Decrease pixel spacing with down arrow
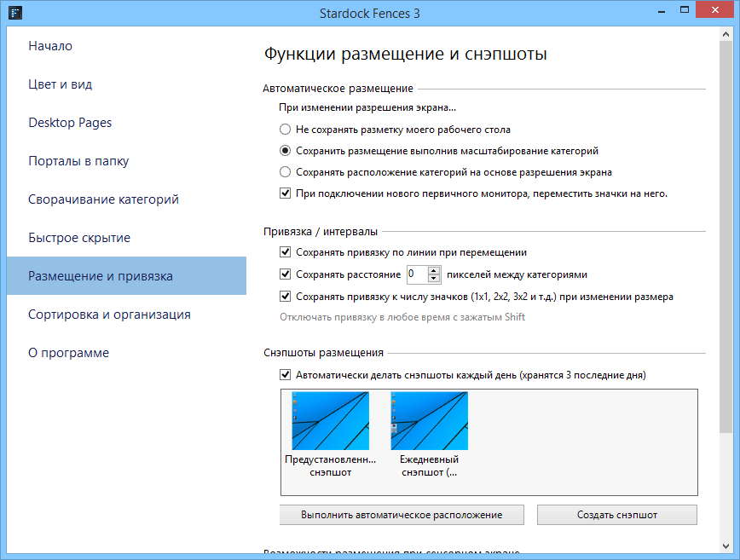This screenshot has height=560, width=740. [x=434, y=278]
